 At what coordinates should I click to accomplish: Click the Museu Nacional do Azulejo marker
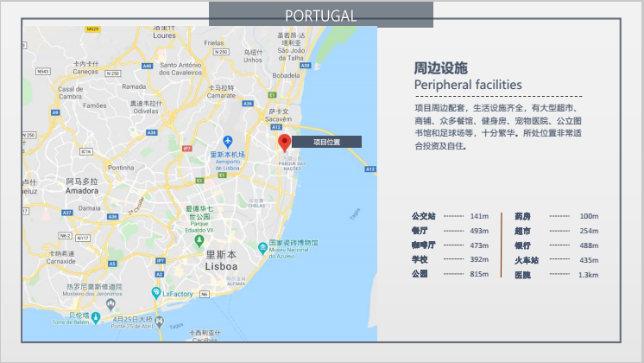(262, 247)
